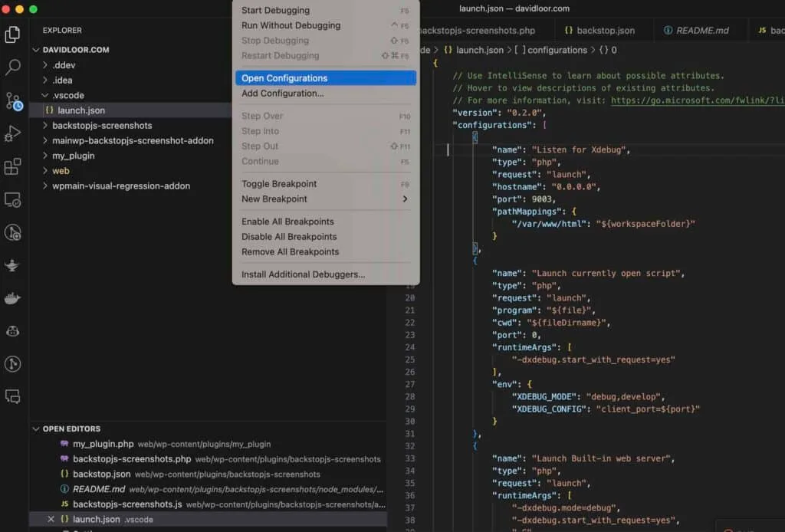Click the JSON braces icon beside launch.json in tree
The width and height of the screenshot is (785, 532).
[x=49, y=110]
